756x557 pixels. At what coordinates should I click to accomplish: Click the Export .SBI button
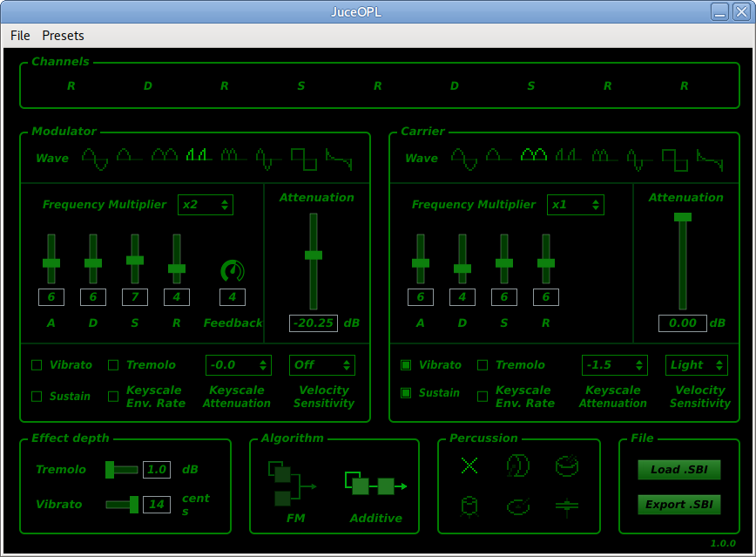[679, 505]
